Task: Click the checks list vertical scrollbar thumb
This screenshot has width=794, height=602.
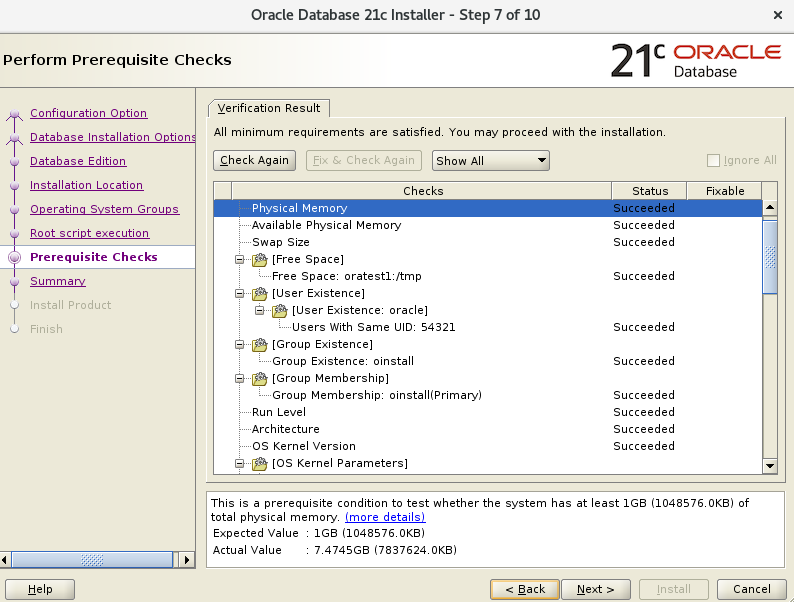Action: pos(770,257)
